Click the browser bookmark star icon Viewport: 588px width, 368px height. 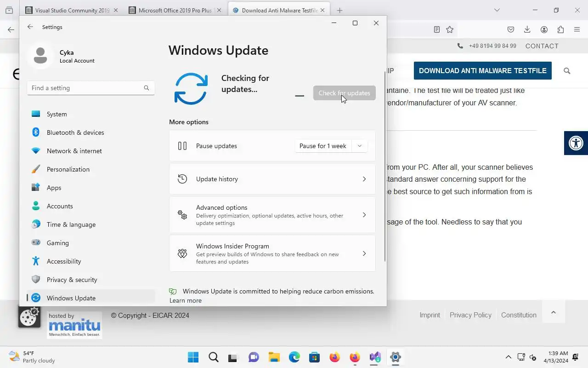tap(450, 29)
